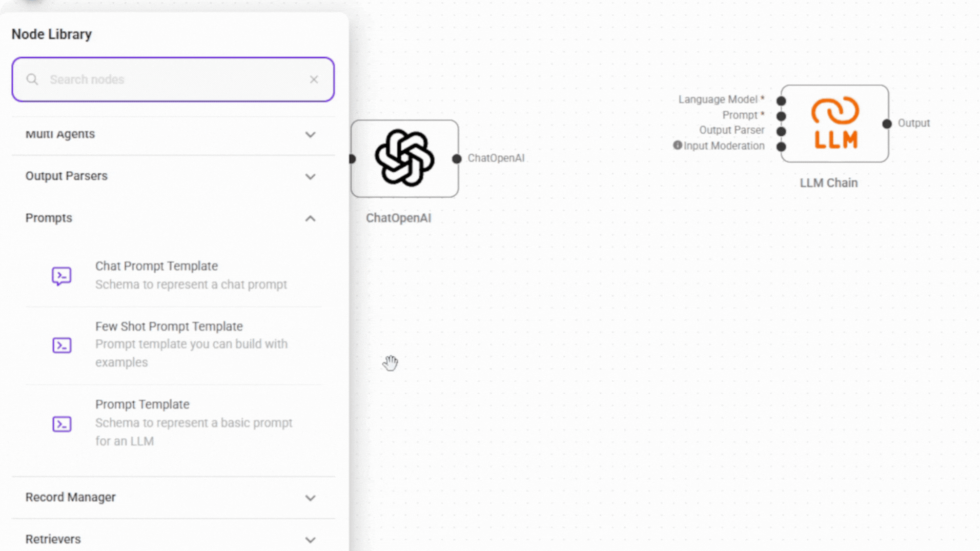
Task: Click the Language Model input connector
Action: (781, 100)
